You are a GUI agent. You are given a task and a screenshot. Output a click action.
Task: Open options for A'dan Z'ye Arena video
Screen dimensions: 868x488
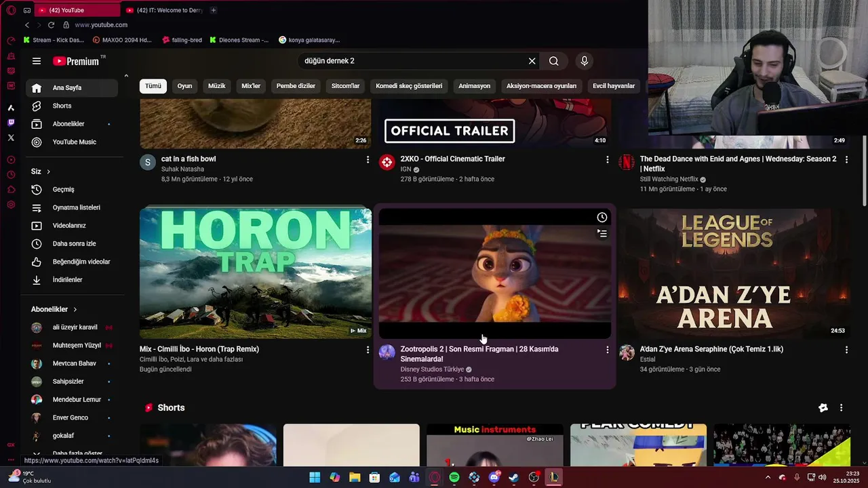coord(846,350)
